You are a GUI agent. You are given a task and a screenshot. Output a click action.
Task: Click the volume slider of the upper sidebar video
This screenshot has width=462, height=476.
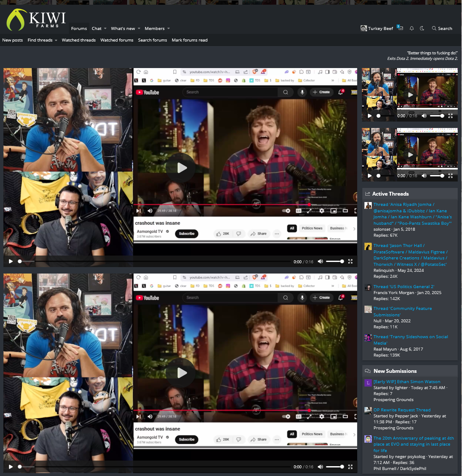click(437, 116)
